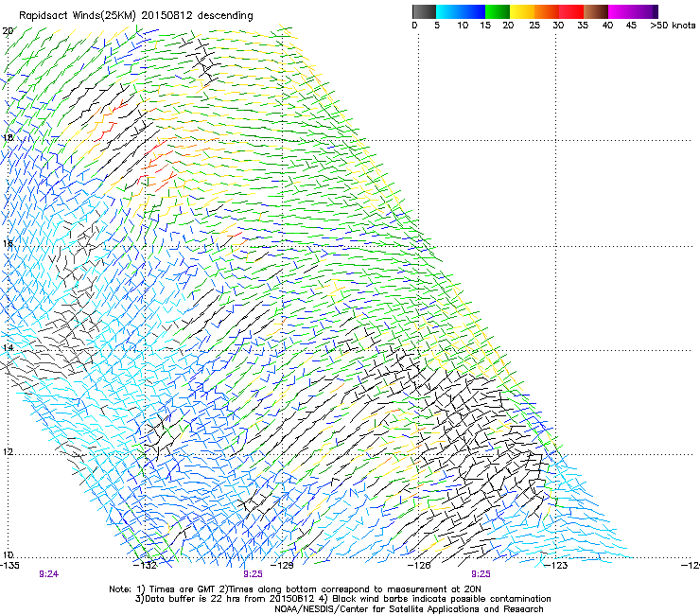Click the longitude axis label '-132'

tap(146, 566)
